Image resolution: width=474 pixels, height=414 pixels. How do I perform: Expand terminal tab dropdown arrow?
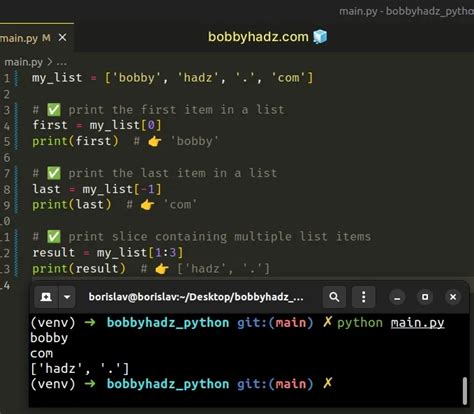point(67,297)
